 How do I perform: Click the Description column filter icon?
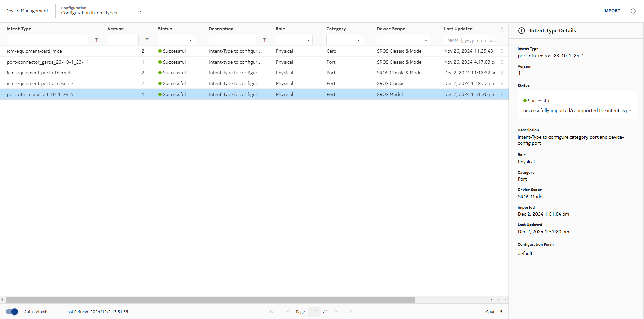click(x=265, y=40)
